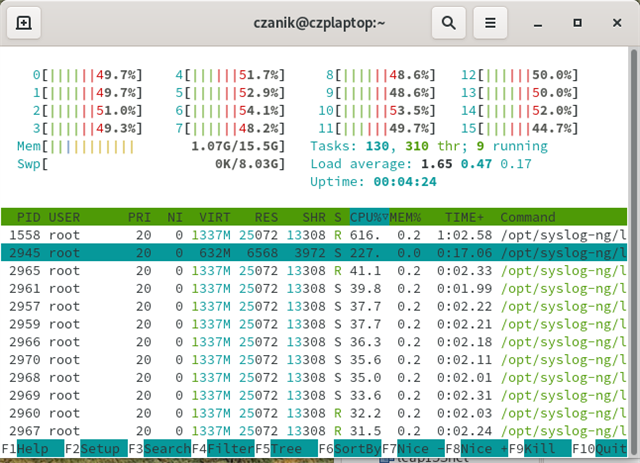Image resolution: width=640 pixels, height=463 pixels.
Task: Open the F6 SortBy selector
Action: [x=350, y=449]
